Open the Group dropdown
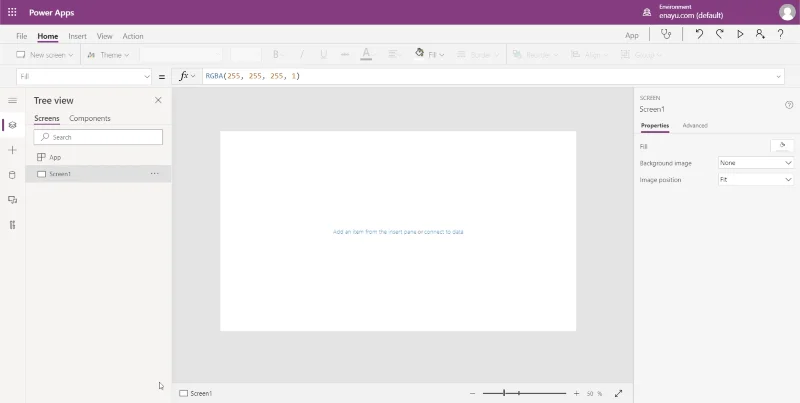This screenshot has width=800, height=403. point(641,55)
